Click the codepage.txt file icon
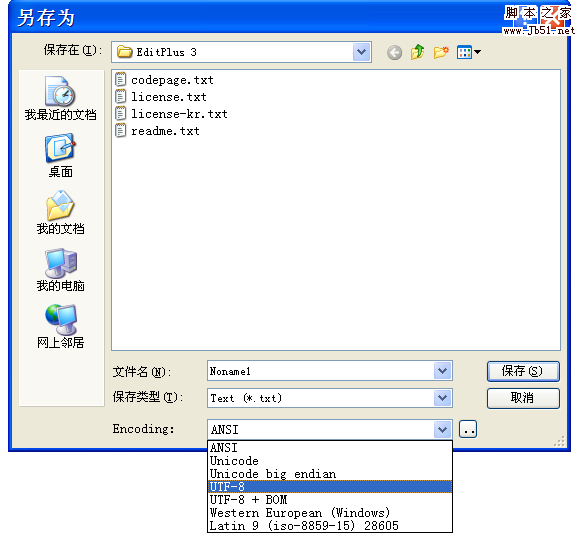 coord(120,79)
